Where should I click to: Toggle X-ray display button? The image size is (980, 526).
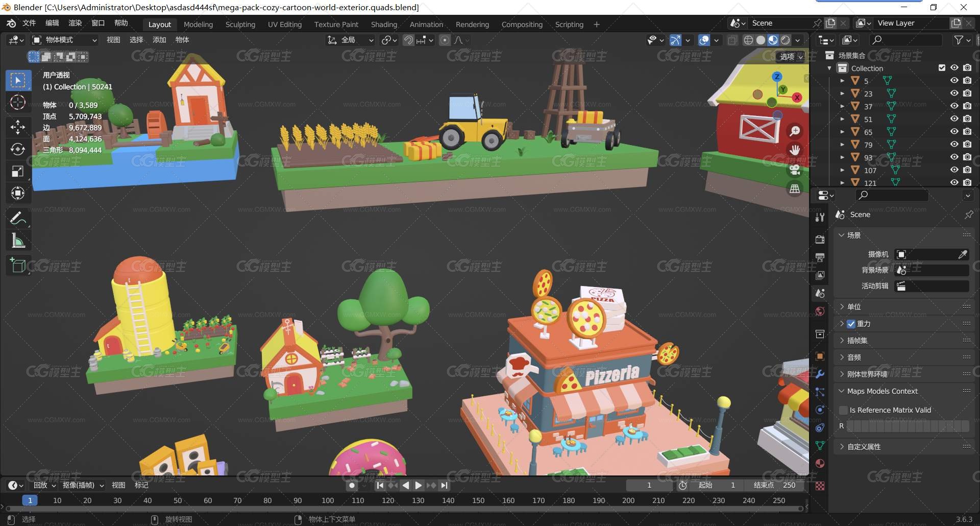coord(732,40)
